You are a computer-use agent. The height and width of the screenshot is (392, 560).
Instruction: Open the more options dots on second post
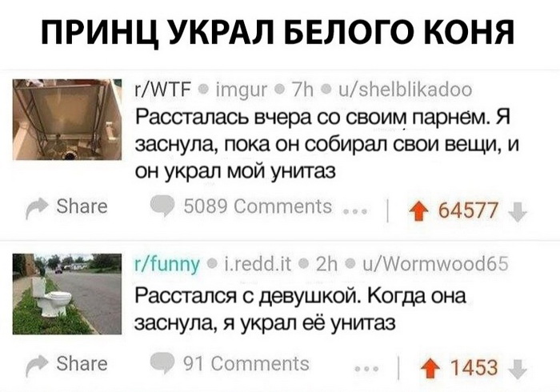366,370
